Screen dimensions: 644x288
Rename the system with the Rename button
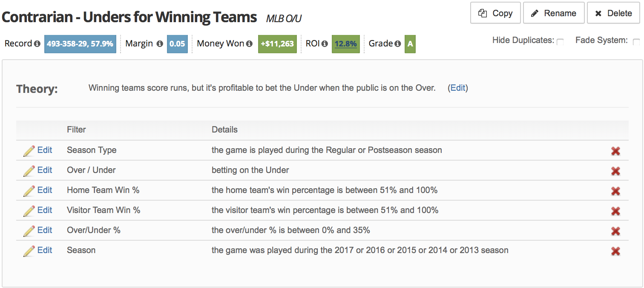click(x=554, y=13)
